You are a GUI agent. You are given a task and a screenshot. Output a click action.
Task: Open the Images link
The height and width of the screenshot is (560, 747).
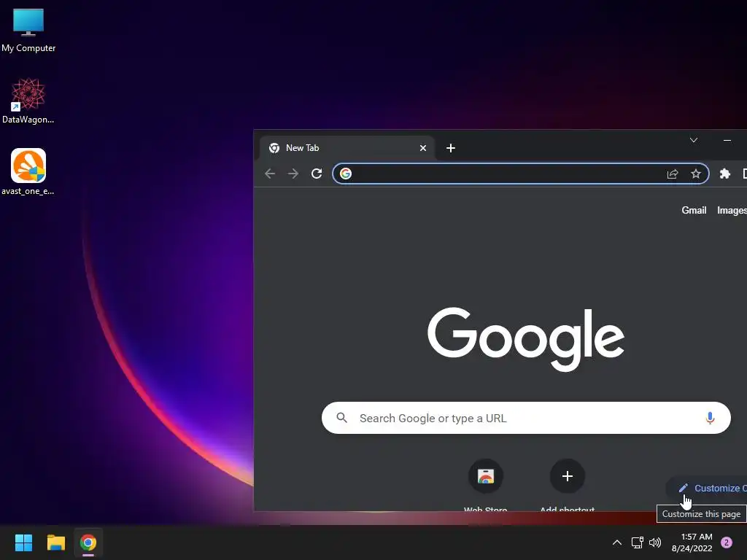coord(732,211)
